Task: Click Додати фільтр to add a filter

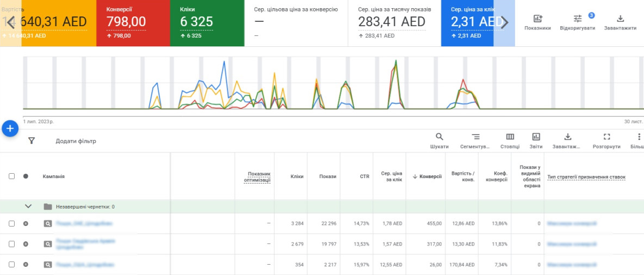Action: [x=76, y=141]
